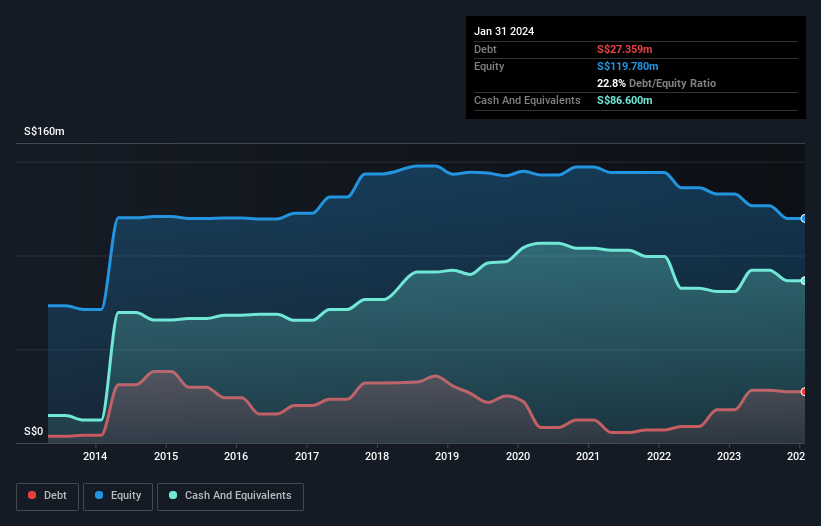Click the 2017 x-axis label
This screenshot has height=526, width=821.
click(x=307, y=456)
